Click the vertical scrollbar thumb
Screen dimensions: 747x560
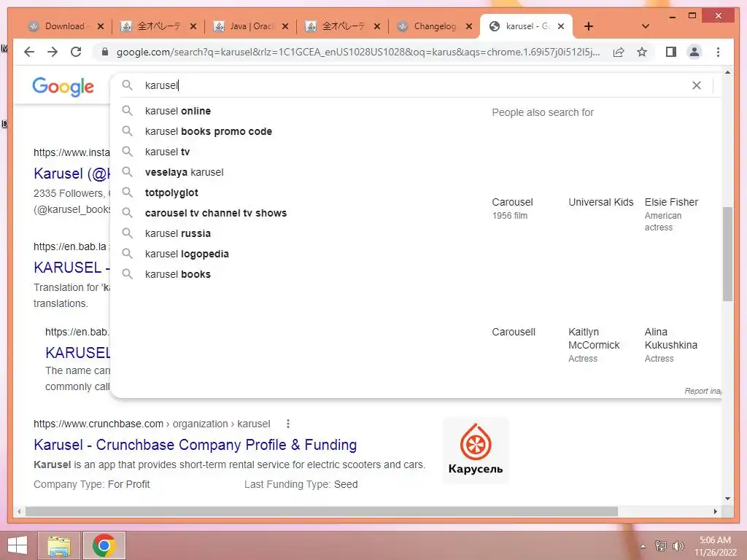click(727, 254)
